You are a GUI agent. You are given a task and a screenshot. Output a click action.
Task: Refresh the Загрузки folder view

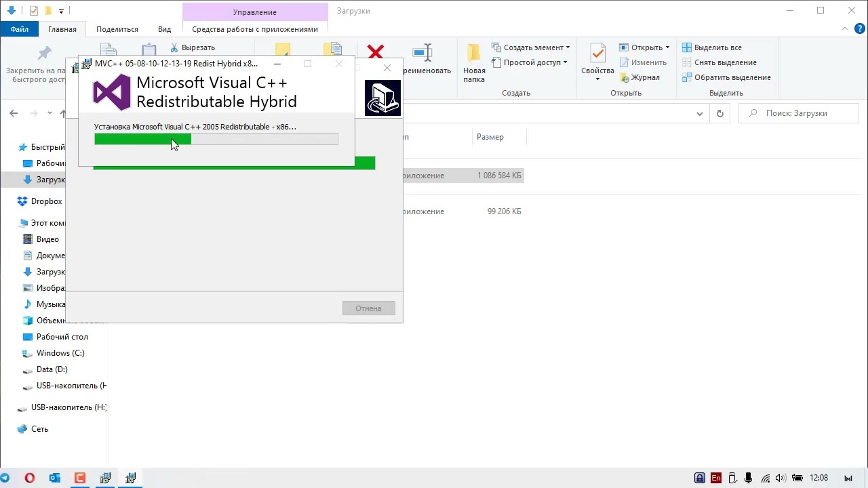719,113
